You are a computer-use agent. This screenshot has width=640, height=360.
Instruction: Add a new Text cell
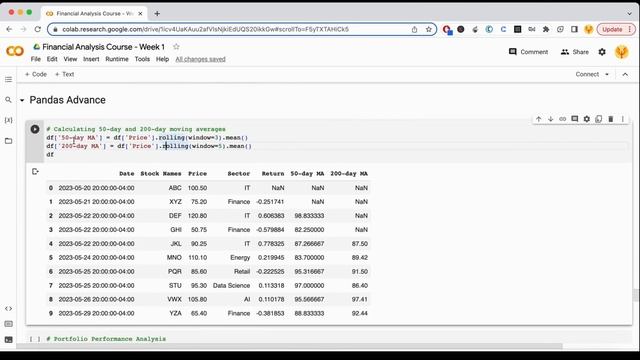tap(64, 74)
